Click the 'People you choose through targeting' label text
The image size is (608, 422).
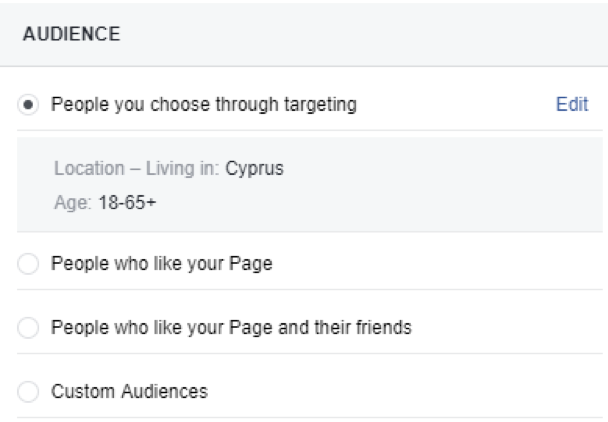[x=203, y=104]
